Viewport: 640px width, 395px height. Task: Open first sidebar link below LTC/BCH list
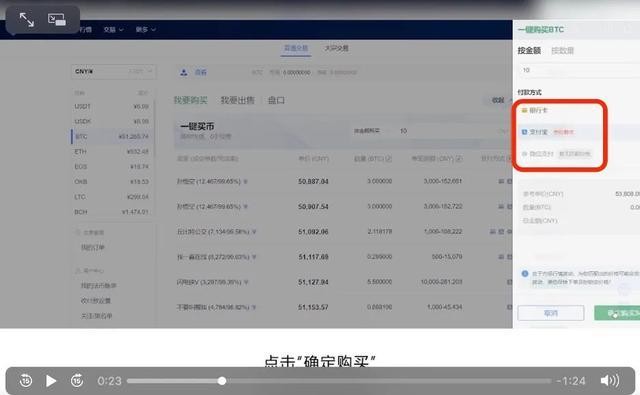[x=93, y=248]
